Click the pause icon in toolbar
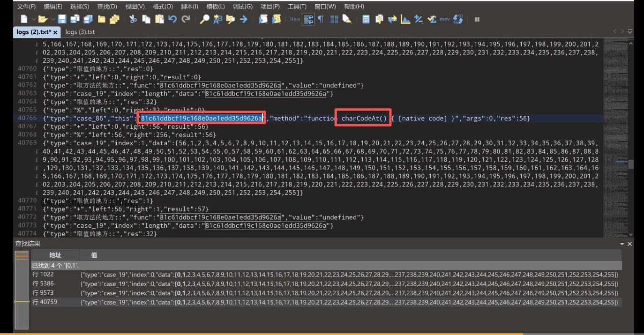Screen dimensions: 644x335 [x=477, y=19]
